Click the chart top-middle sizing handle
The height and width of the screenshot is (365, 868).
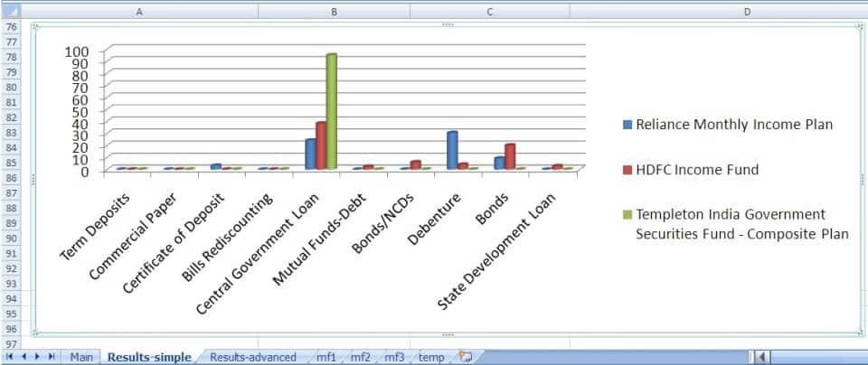click(x=448, y=25)
